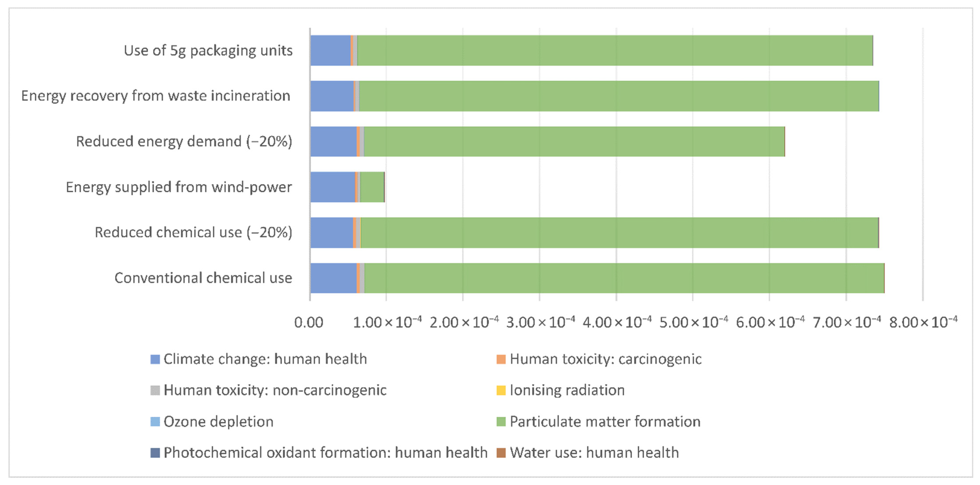The width and height of the screenshot is (980, 485).
Task: Click the green bar for 5g packaging units
Action: (614, 51)
